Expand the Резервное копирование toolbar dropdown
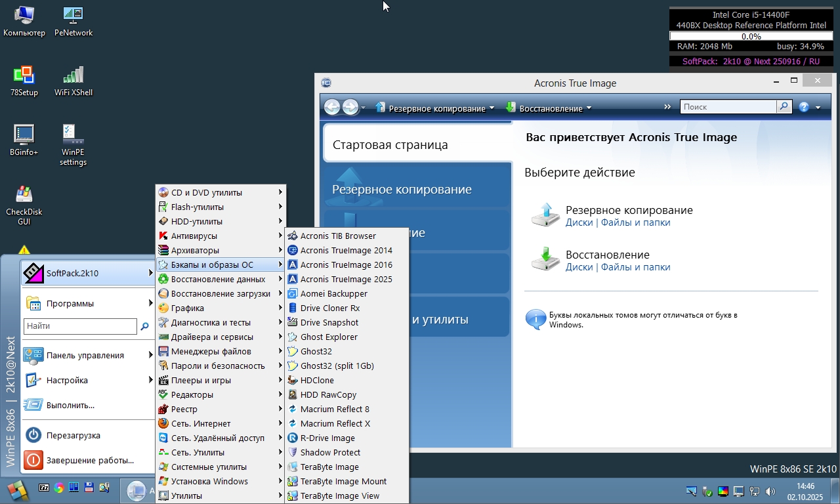The image size is (840, 504). (492, 108)
